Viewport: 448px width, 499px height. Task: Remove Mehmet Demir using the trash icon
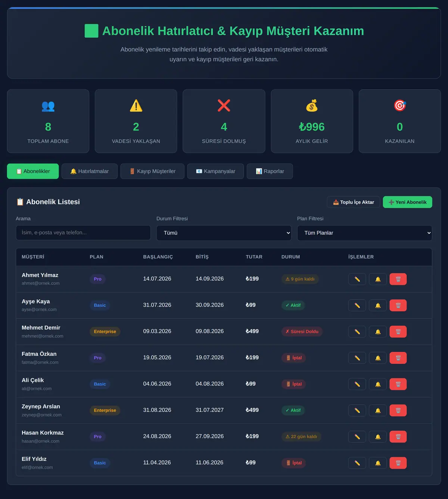pos(398,332)
